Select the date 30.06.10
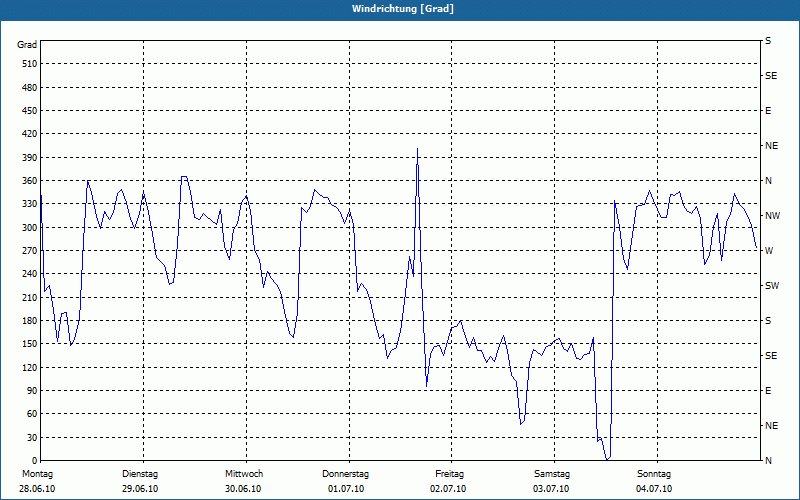 [x=243, y=489]
